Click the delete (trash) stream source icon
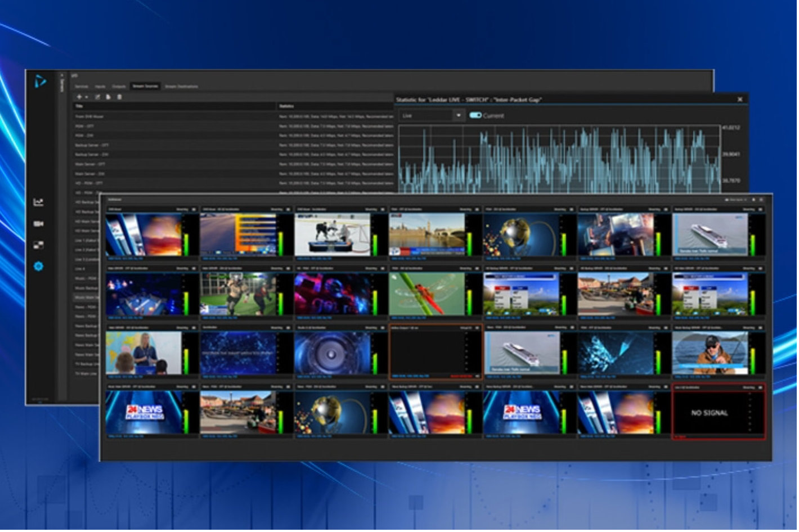This screenshot has width=799, height=532. (x=119, y=97)
